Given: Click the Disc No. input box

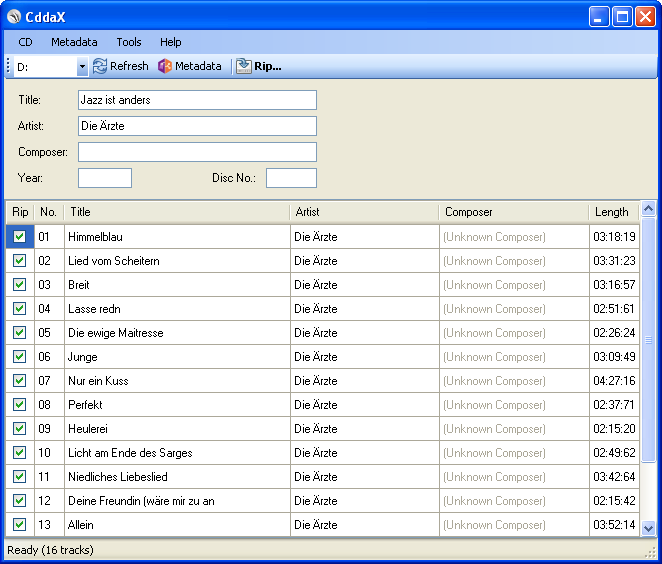Looking at the screenshot, I should tap(291, 178).
